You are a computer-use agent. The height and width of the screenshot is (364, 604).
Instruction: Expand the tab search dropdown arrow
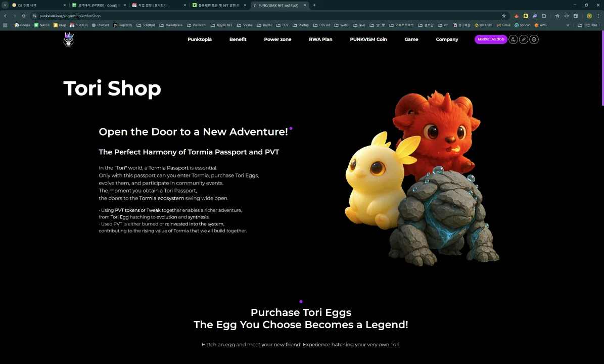pos(5,5)
